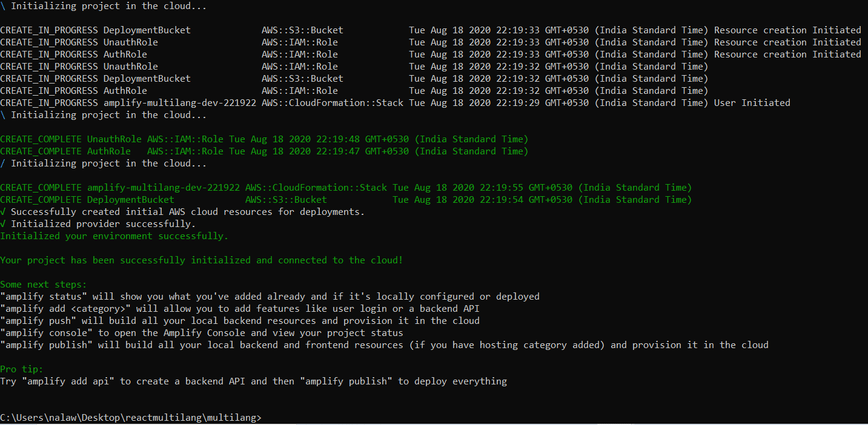
Task: Click the quoted "amplify status" command text
Action: click(41, 297)
